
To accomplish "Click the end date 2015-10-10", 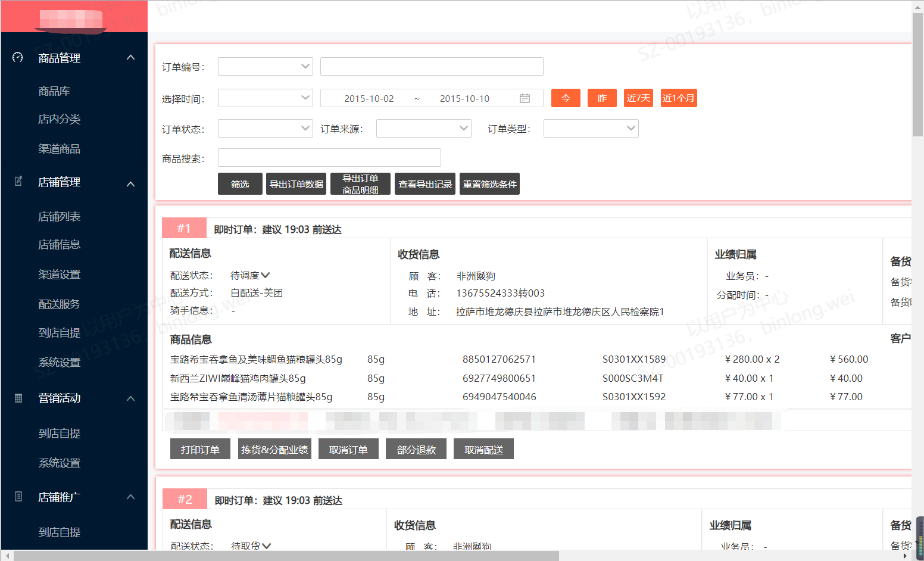I will pos(464,98).
